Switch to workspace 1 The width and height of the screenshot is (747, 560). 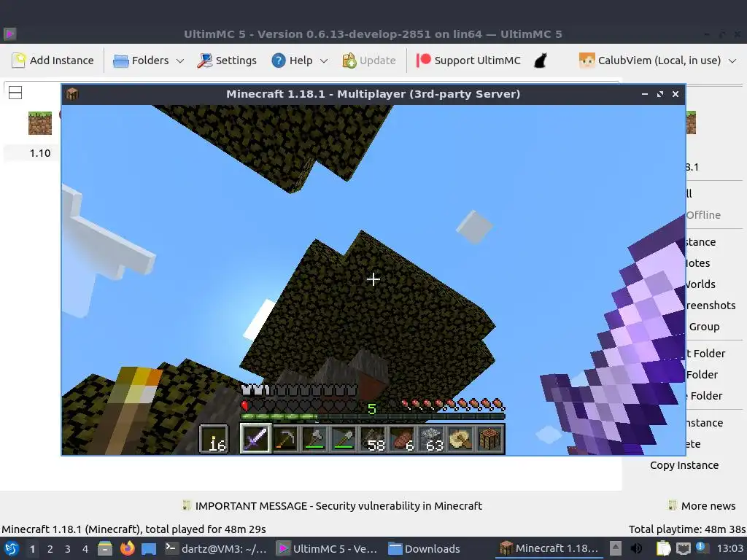tap(32, 549)
